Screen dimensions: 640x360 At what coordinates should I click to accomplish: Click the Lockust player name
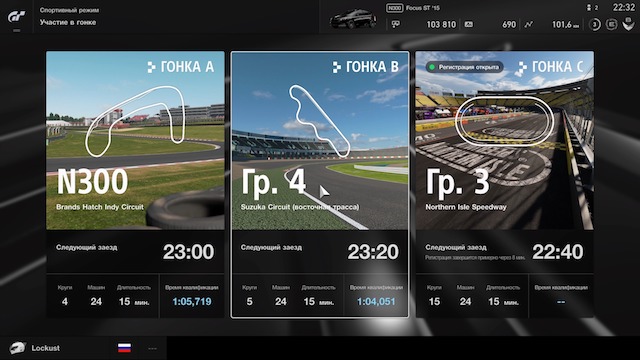[45, 348]
